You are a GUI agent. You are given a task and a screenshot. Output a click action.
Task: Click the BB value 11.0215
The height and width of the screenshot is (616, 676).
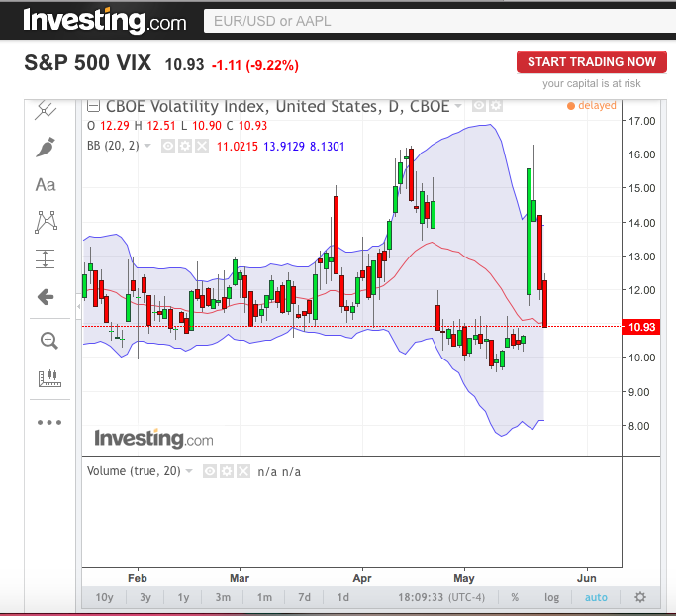click(x=238, y=147)
